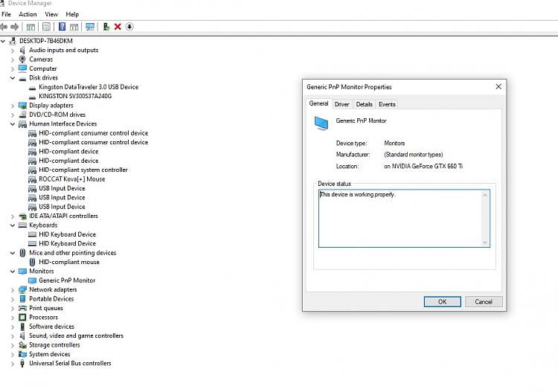
Task: Expand the Display adapters node
Action: (13, 106)
